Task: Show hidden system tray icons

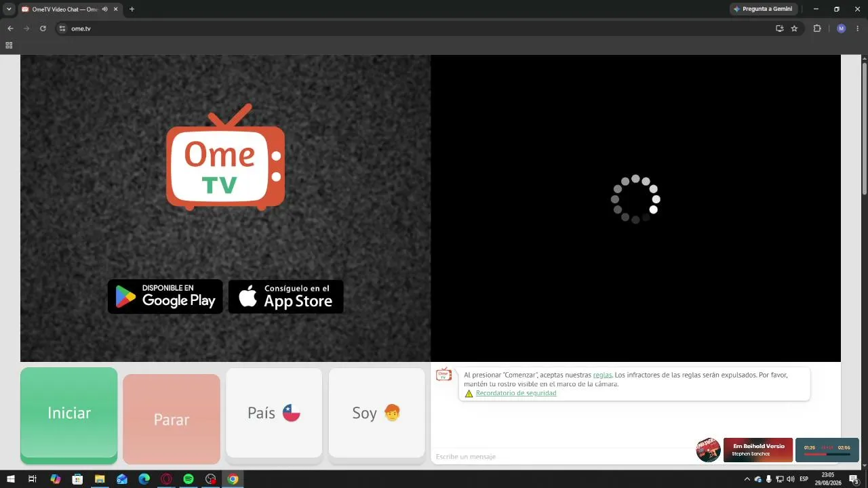Action: (747, 479)
